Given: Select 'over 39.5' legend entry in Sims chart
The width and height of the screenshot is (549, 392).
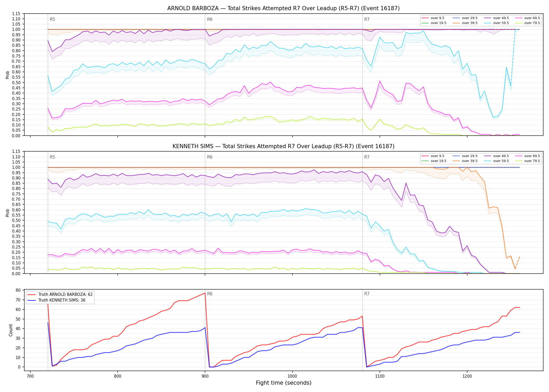Looking at the screenshot, I should pos(465,161).
